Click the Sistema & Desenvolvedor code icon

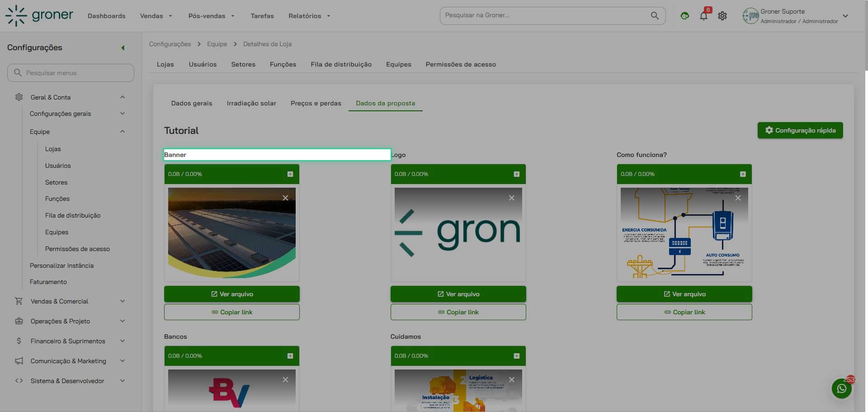click(19, 381)
